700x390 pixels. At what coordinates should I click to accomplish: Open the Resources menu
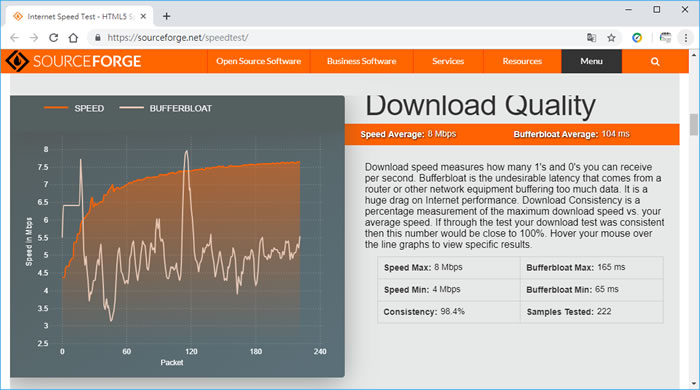point(522,61)
